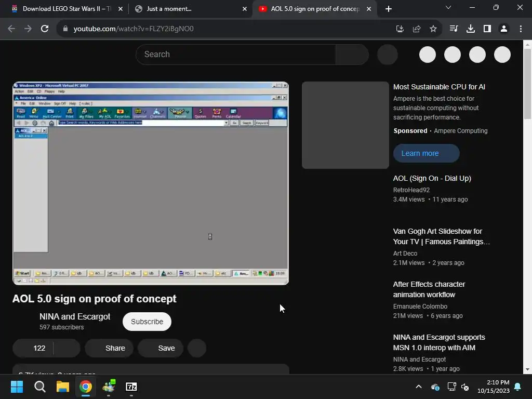Click Art Deco channel name
The image size is (532, 399).
click(405, 254)
